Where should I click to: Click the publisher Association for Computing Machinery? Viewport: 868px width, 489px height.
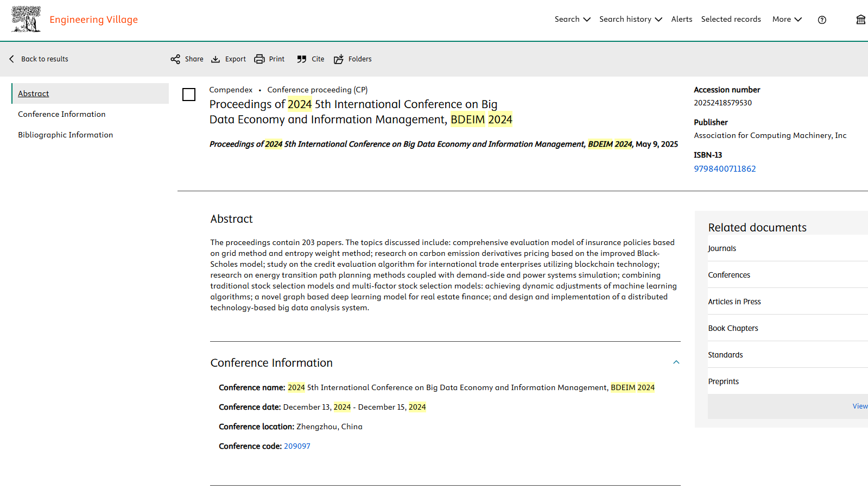[770, 135]
